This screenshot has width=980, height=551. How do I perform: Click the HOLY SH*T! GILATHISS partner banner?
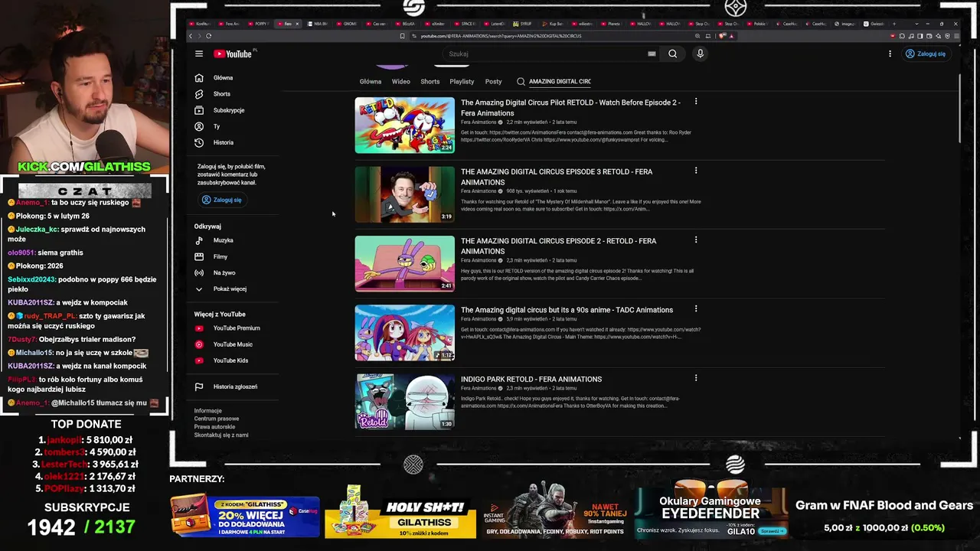pos(400,511)
